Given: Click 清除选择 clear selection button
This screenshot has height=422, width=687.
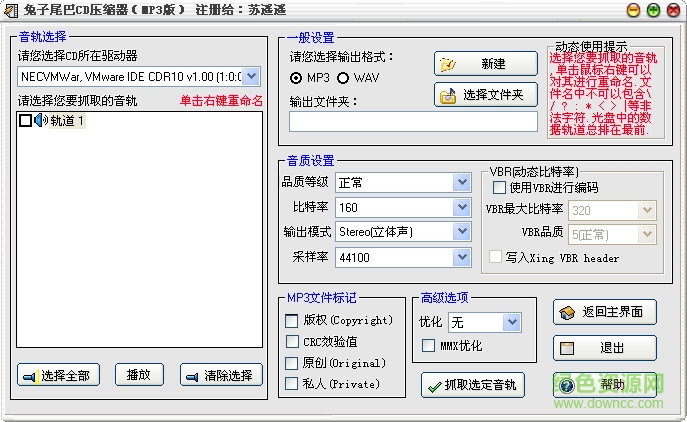Looking at the screenshot, I should 221,376.
